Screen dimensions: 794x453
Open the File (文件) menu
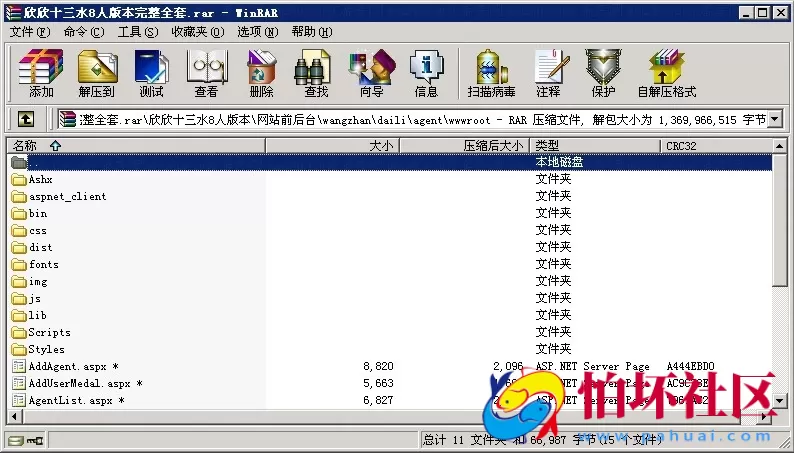click(x=30, y=32)
